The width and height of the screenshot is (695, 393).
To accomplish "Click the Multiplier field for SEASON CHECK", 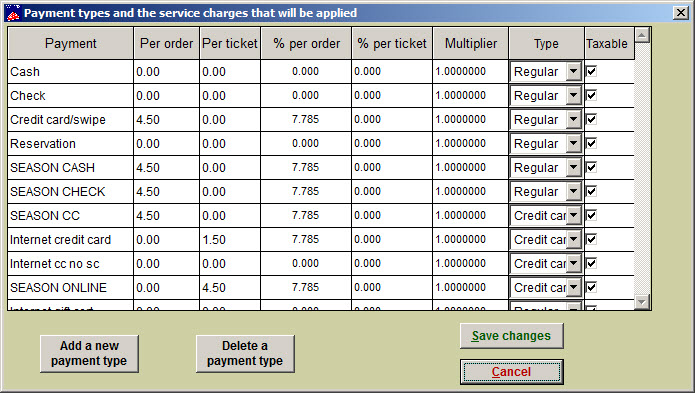I will [x=471, y=191].
